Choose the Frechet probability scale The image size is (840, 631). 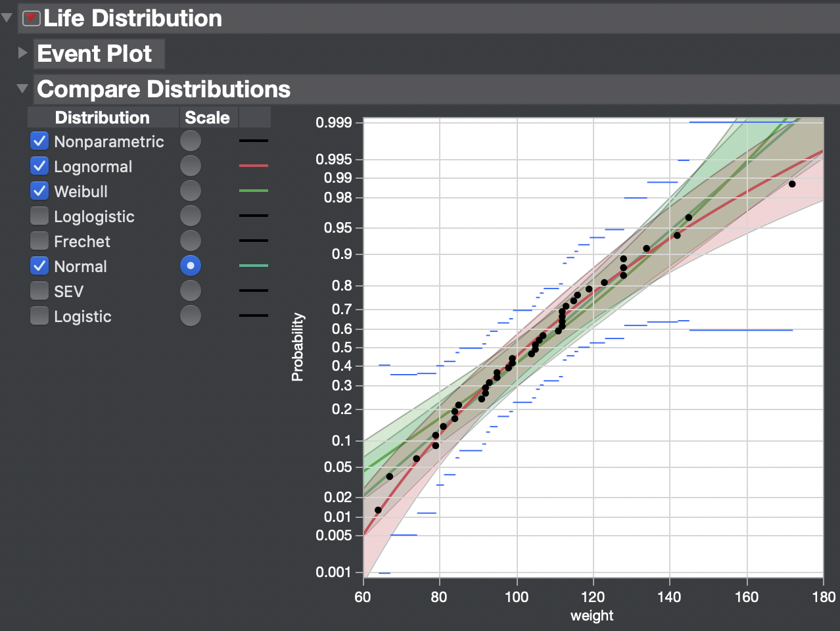point(190,241)
